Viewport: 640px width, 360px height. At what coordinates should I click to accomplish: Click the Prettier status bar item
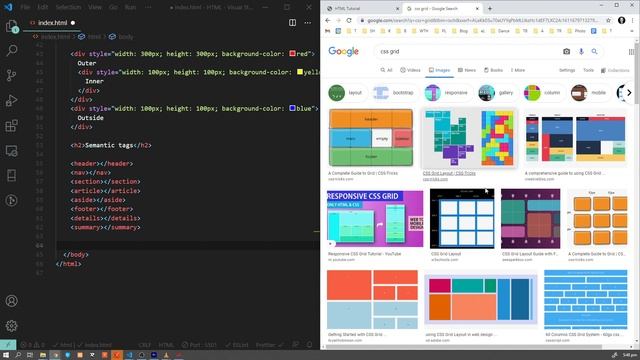[x=269, y=345]
